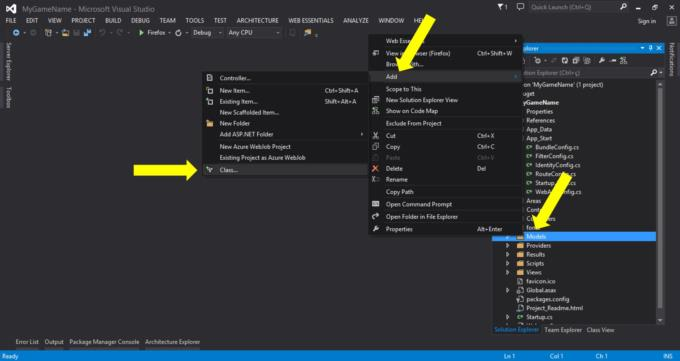Image resolution: width=680 pixels, height=361 pixels.
Task: Open the Notifications side tab
Action: [x=672, y=59]
